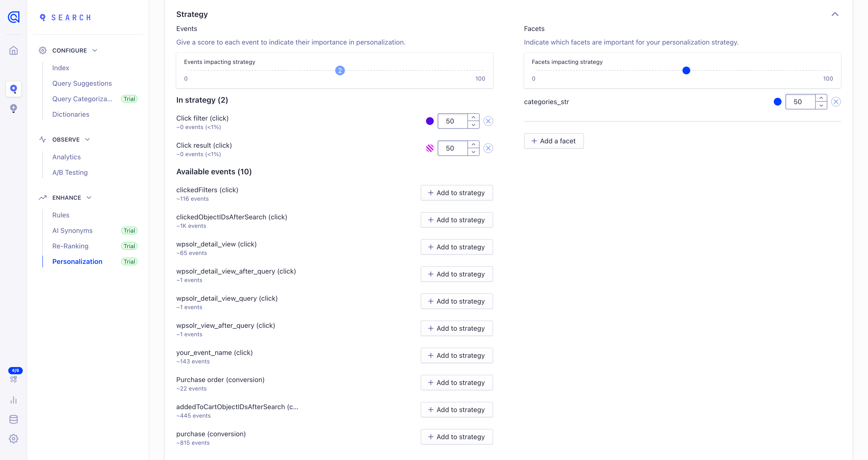Click the purple Click filter color dot

click(x=430, y=121)
